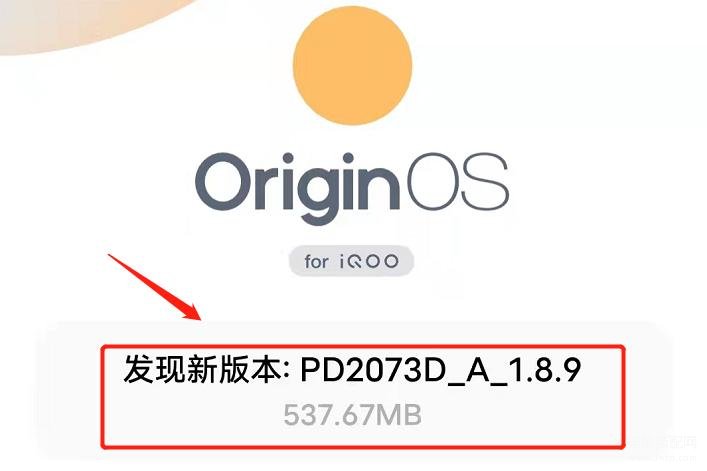
Task: Tap the thin "OS" letters in logo
Action: (x=458, y=182)
